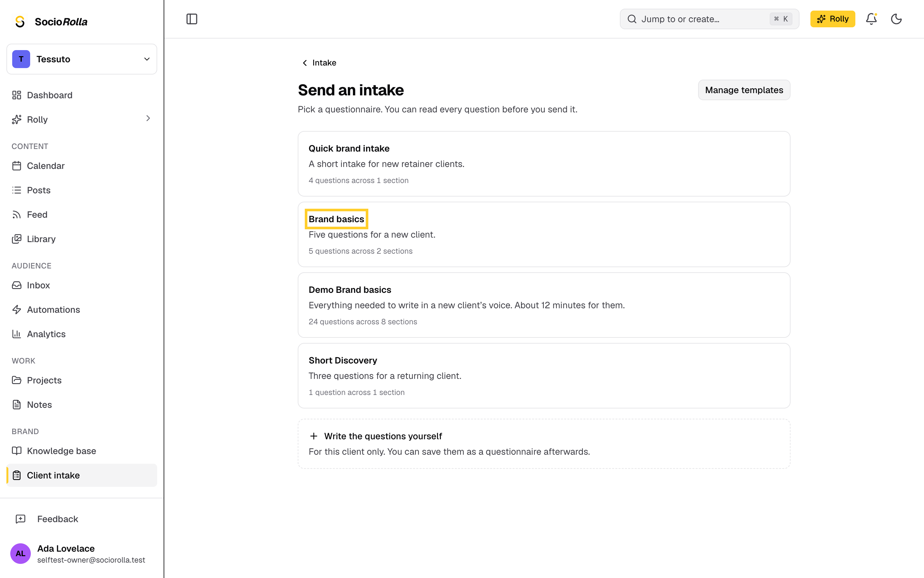Viewport: 924px width, 578px height.
Task: Click the Jump to or create search field
Action: [709, 19]
